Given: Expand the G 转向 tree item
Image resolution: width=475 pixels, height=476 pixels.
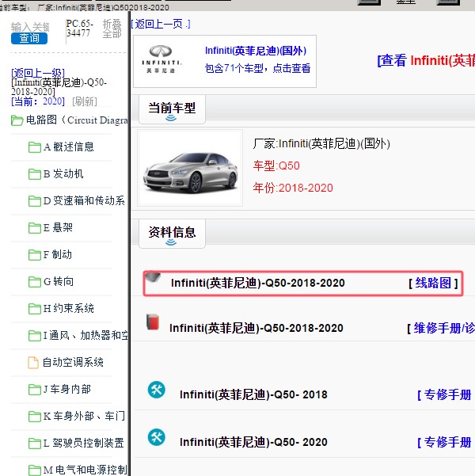Looking at the screenshot, I should point(59,281).
